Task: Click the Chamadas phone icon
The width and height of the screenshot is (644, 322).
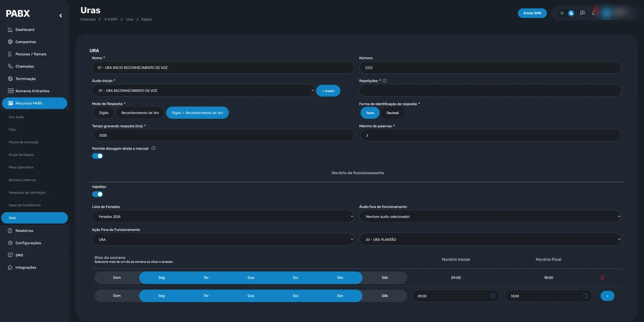Action: coord(10,66)
